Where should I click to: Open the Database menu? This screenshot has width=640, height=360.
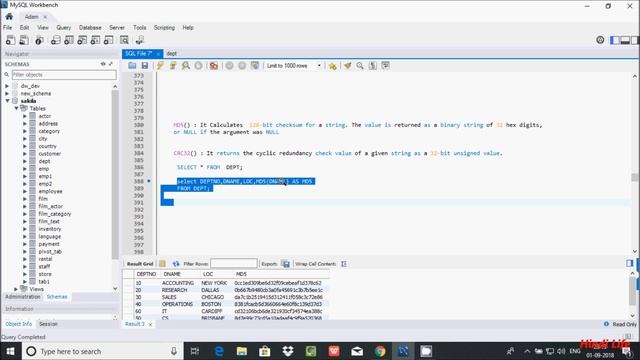90,28
